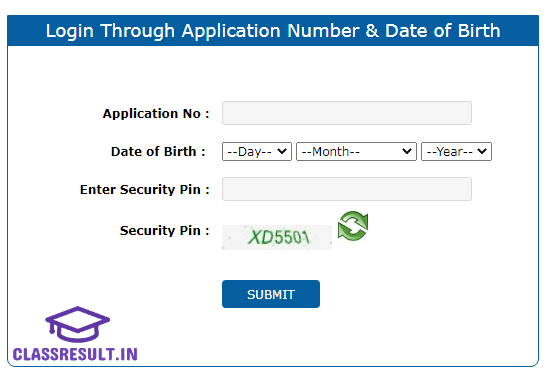Click the SUBMIT button
552x373 pixels.
click(x=271, y=294)
